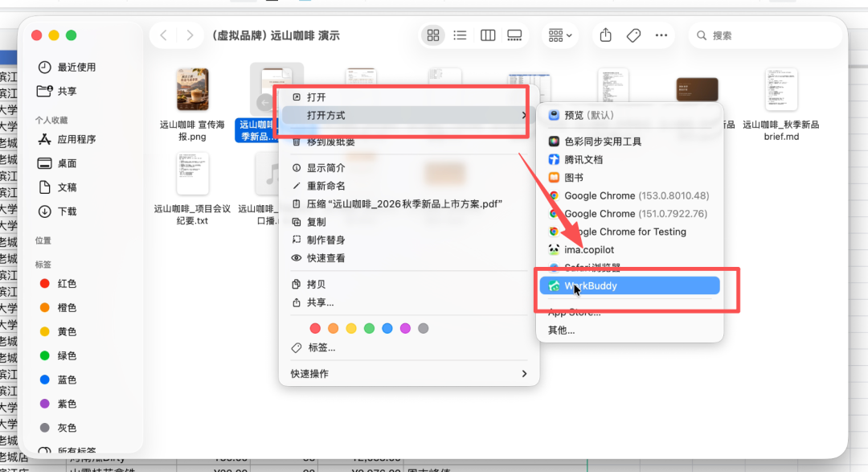
Task: Select the 蓝色 tag in sidebar
Action: [57, 380]
